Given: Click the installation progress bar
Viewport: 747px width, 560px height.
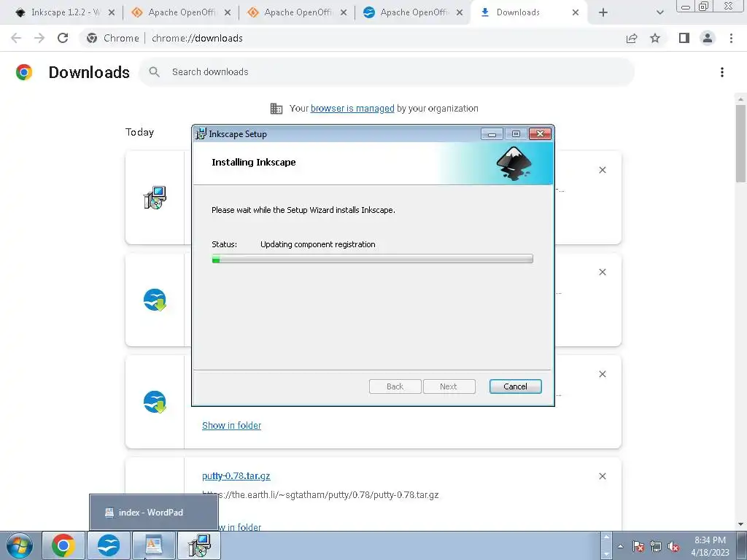Looking at the screenshot, I should [x=373, y=259].
